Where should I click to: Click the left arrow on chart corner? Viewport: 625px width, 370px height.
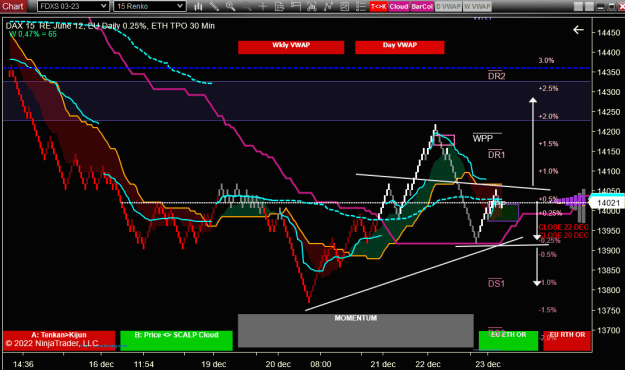pyautogui.click(x=578, y=30)
